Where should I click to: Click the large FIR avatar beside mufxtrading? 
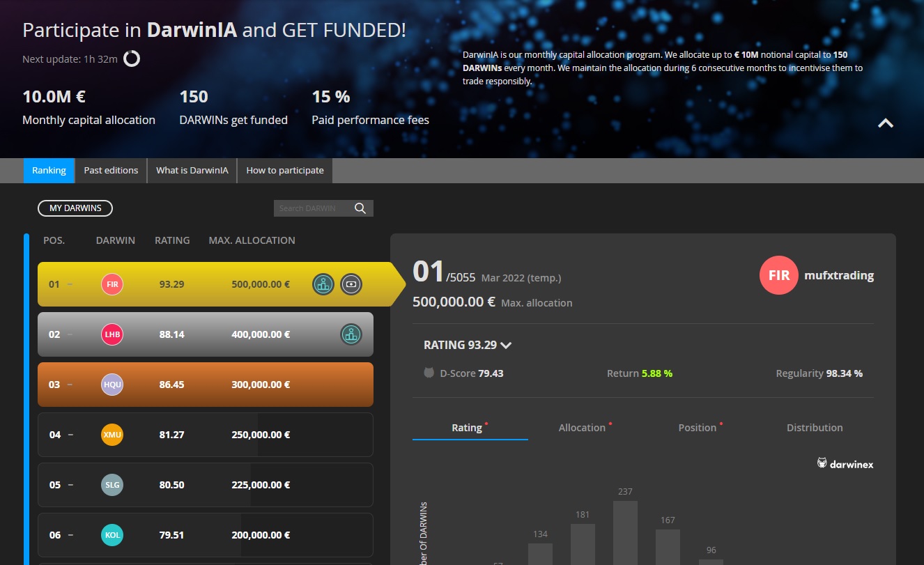778,275
